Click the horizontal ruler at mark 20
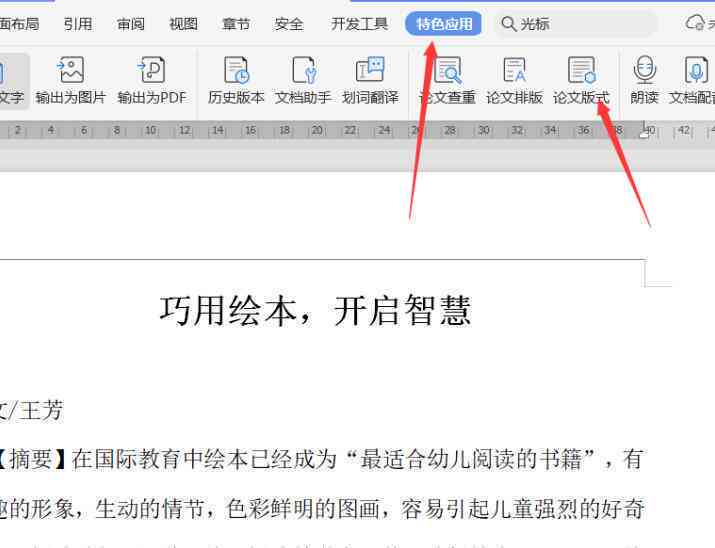The height and width of the screenshot is (548, 715). [x=317, y=130]
